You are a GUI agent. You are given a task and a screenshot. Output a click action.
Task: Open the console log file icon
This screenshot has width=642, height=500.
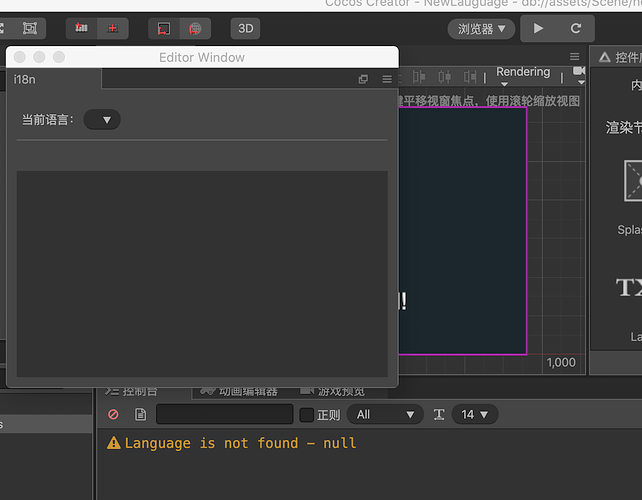(x=140, y=414)
